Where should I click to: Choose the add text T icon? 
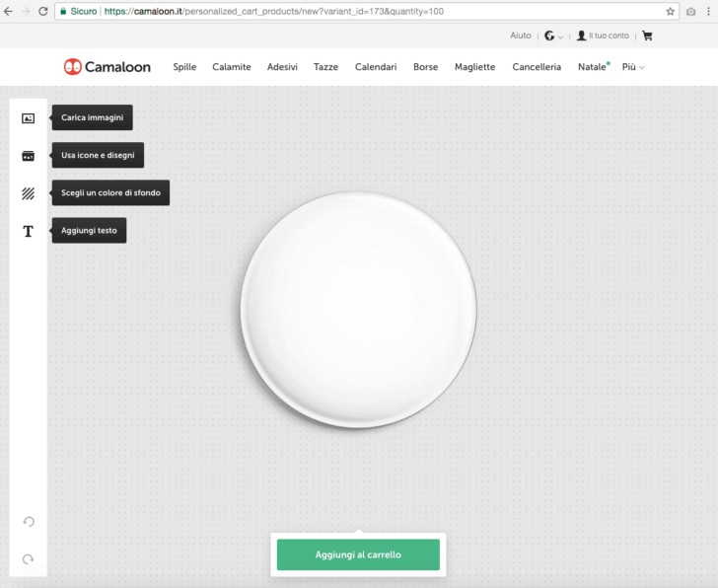28,231
